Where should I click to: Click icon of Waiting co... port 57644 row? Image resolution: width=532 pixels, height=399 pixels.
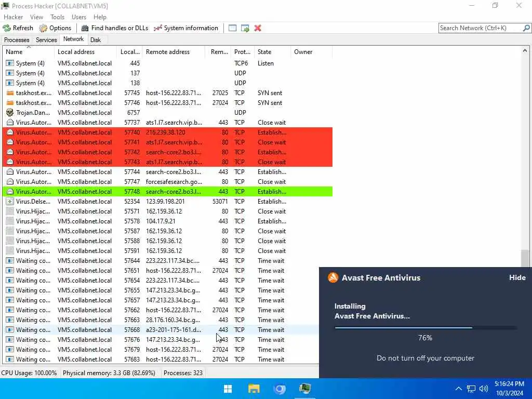[10, 261]
